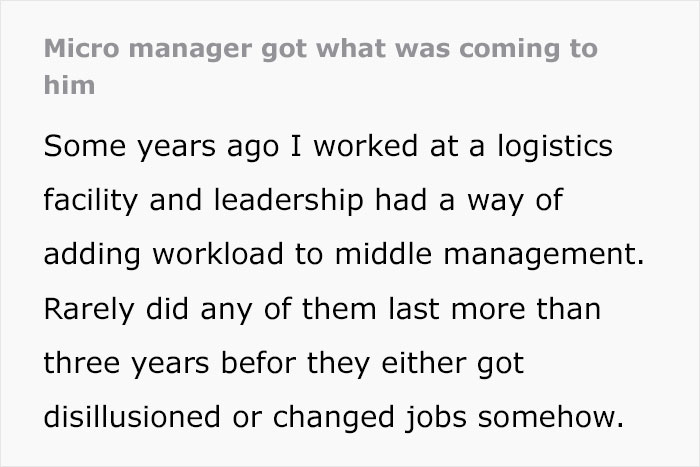Click the word "adding"
The width and height of the screenshot is (700, 467).
pyautogui.click(x=90, y=255)
